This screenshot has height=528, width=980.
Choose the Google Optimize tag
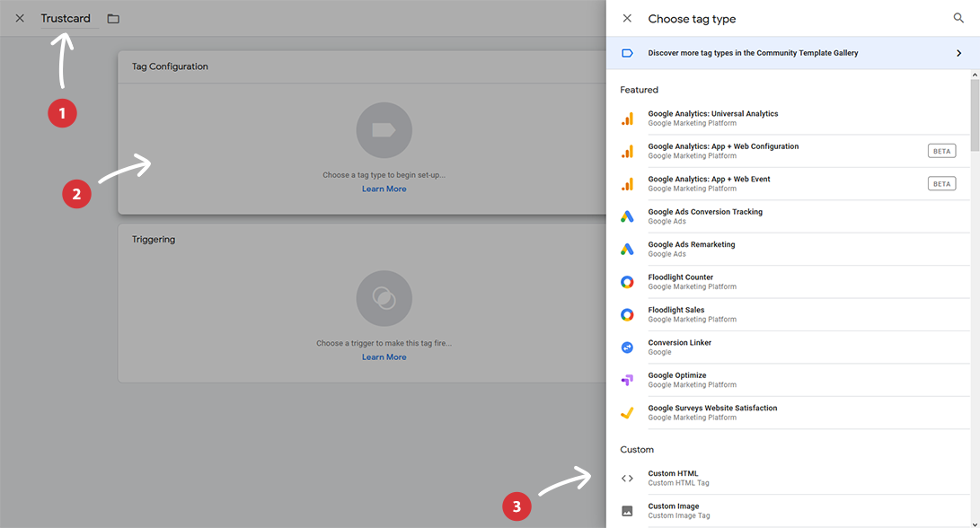788,380
